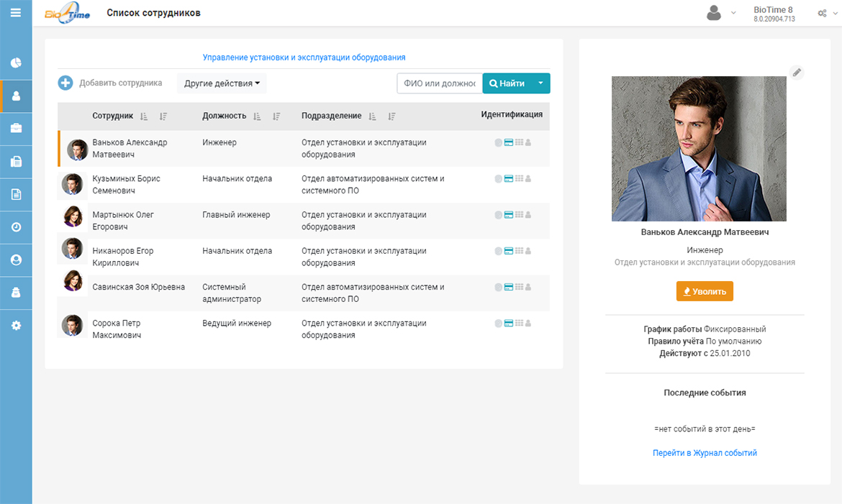This screenshot has height=504, width=842.
Task: Click fingerprint icon in Савинская row
Action: [x=498, y=287]
